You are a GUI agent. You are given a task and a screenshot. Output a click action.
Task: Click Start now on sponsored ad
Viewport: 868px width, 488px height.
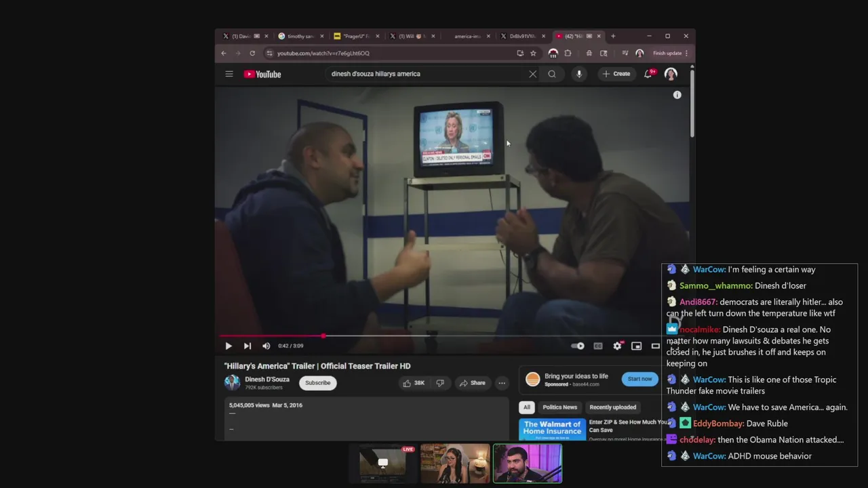[x=639, y=379]
